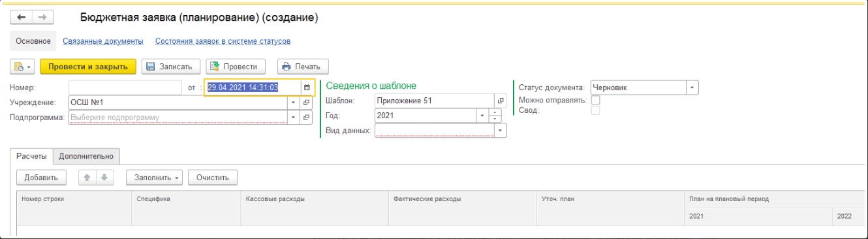
Task: Move row down with the down arrow
Action: coord(103,177)
